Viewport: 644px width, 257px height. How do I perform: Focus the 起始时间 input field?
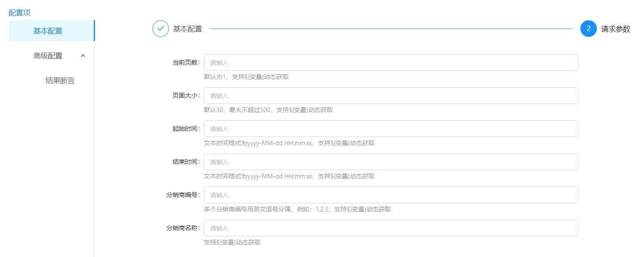[x=391, y=129]
